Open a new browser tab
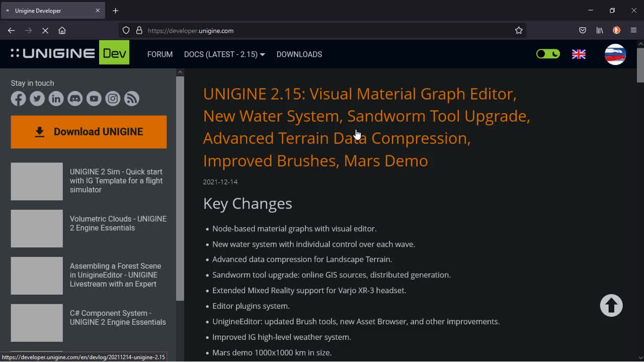The image size is (644, 362). click(115, 11)
